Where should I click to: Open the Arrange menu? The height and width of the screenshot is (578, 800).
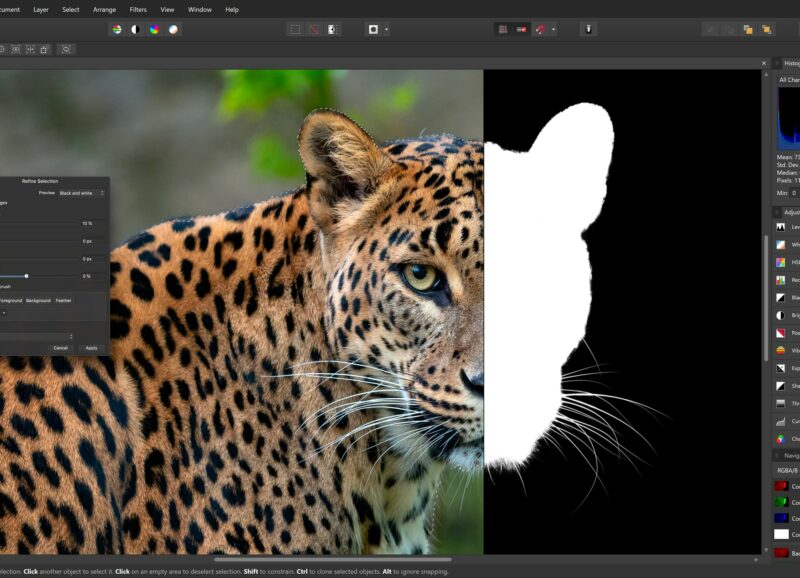click(x=104, y=9)
